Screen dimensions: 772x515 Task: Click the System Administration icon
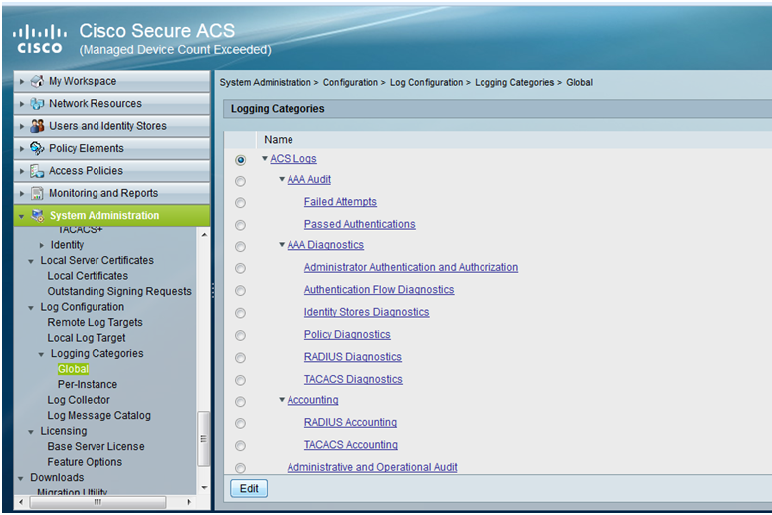(x=37, y=216)
